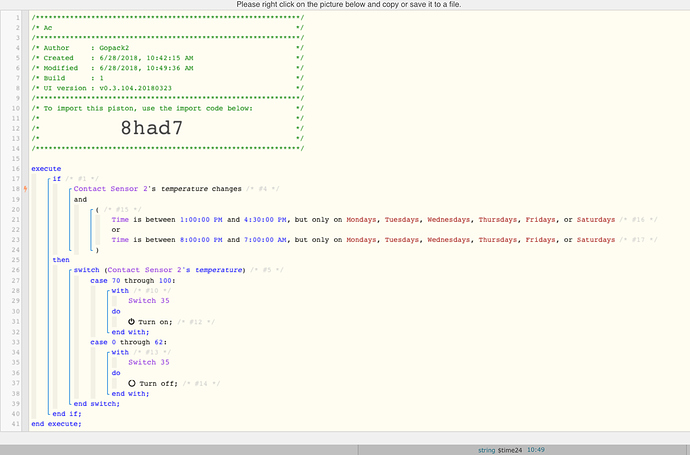The image size is (690, 455).
Task: Click the 'temperature changes' text on line 18
Action: coord(201,189)
